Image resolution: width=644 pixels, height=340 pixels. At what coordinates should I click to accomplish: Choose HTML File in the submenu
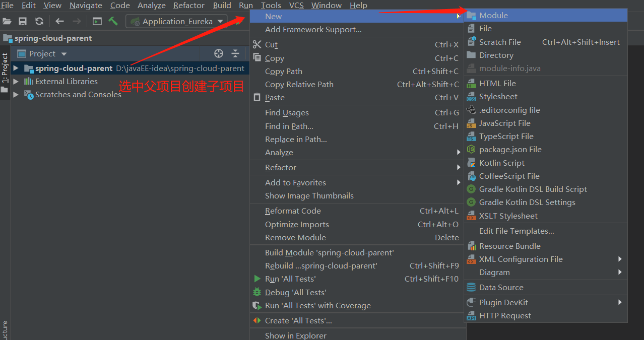click(x=546, y=84)
